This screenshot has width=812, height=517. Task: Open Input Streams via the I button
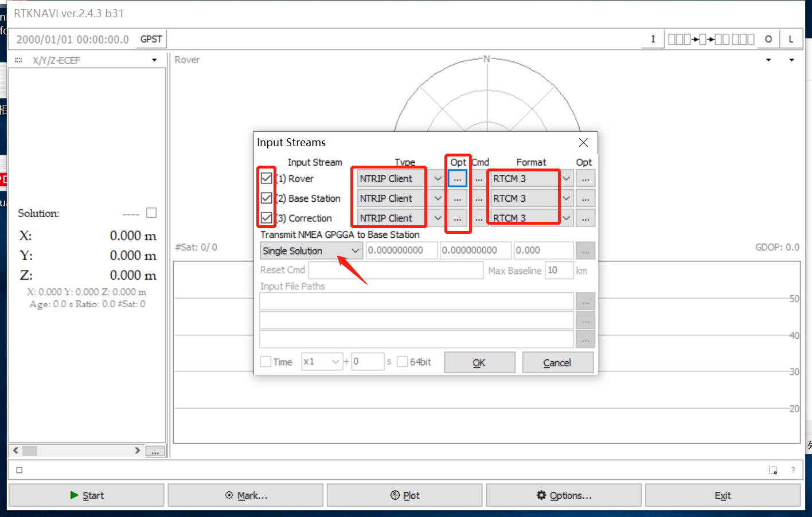click(x=653, y=39)
